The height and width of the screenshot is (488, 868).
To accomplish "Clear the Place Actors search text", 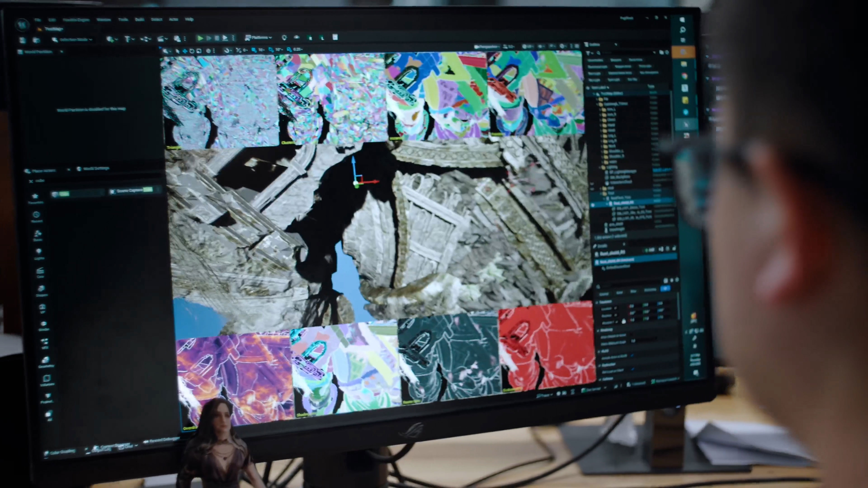I will point(31,181).
